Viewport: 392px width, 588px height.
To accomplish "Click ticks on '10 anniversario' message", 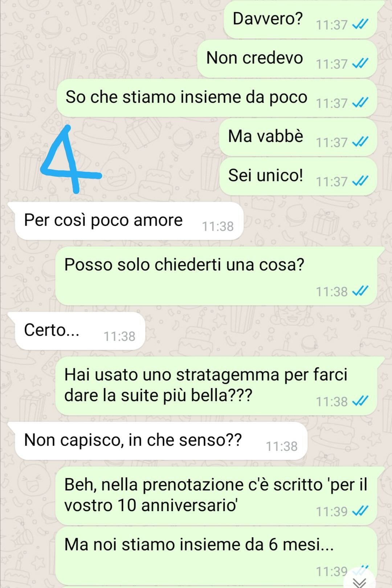I will point(361,511).
